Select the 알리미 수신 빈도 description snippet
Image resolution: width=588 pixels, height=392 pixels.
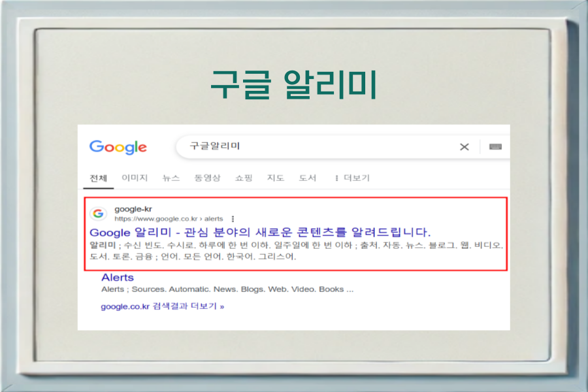coord(296,251)
